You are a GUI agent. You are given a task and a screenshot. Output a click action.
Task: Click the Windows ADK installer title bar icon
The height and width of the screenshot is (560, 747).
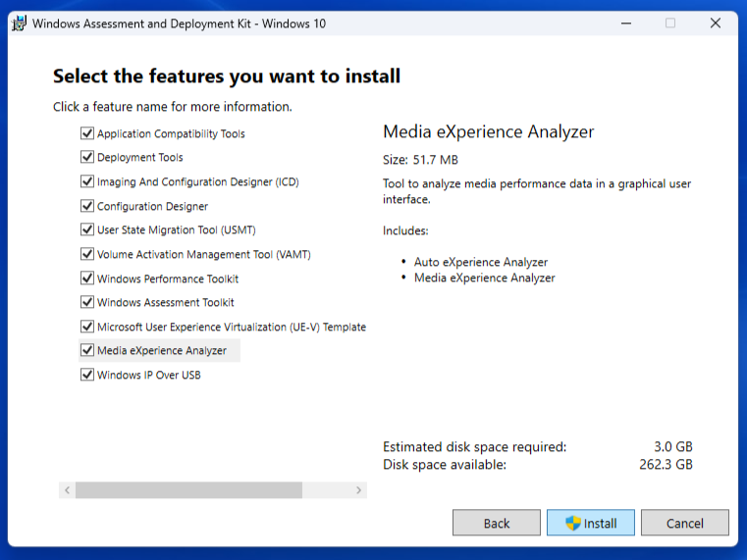point(19,24)
